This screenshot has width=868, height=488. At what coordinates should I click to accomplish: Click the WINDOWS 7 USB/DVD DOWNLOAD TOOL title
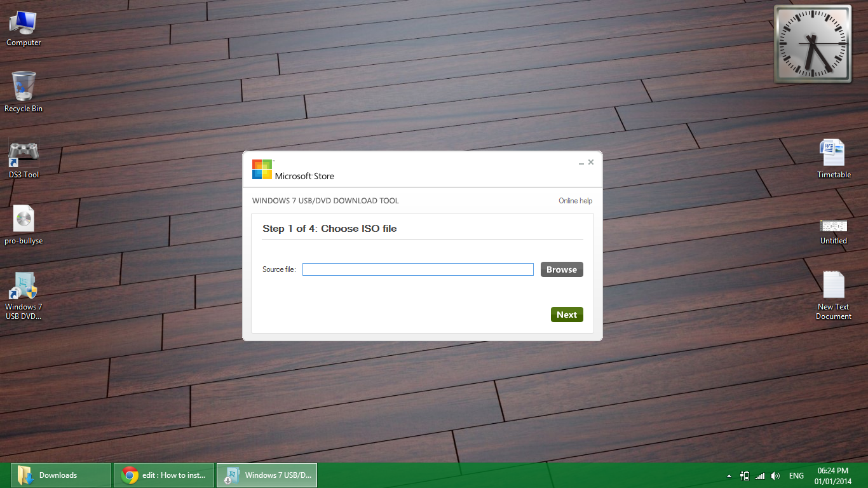pyautogui.click(x=325, y=201)
